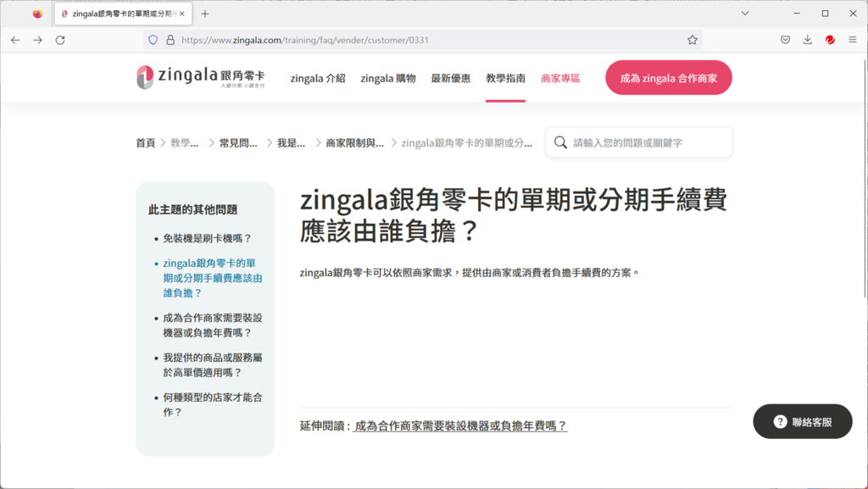The height and width of the screenshot is (489, 868).
Task: Open sidebar question 我提供的商品或服務屬於高單價適用嗎？
Action: (213, 365)
